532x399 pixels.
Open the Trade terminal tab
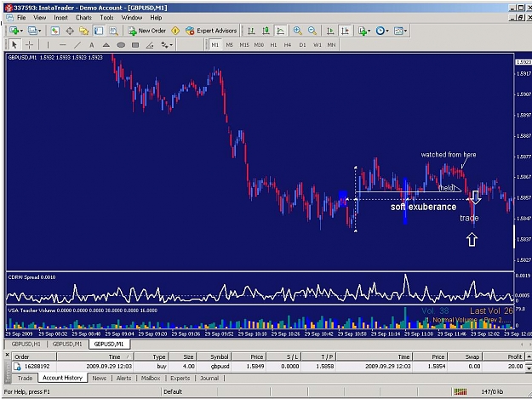pos(25,378)
